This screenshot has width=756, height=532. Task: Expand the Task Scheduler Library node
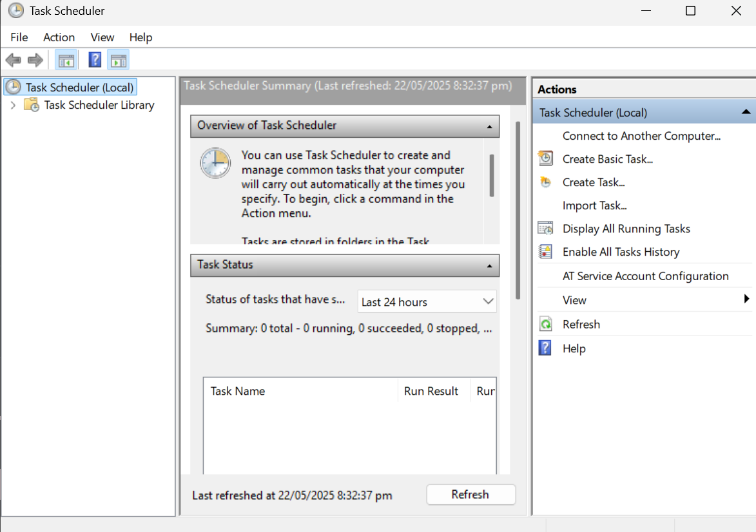pyautogui.click(x=13, y=105)
